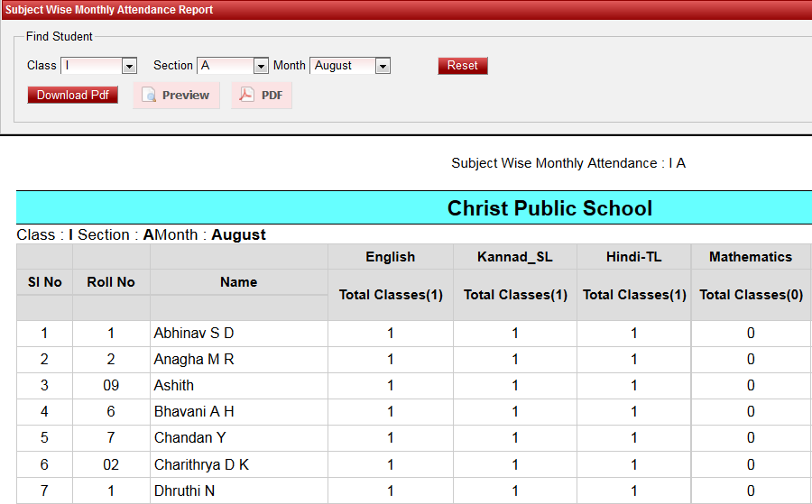Click the Preview magnifier page icon
Image resolution: width=812 pixels, height=504 pixels.
coord(149,96)
